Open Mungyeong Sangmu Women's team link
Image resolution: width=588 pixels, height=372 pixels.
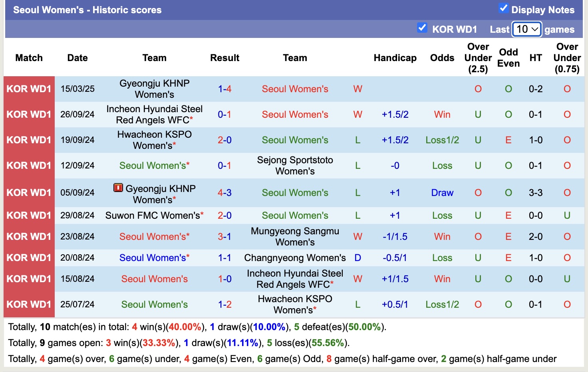(294, 236)
